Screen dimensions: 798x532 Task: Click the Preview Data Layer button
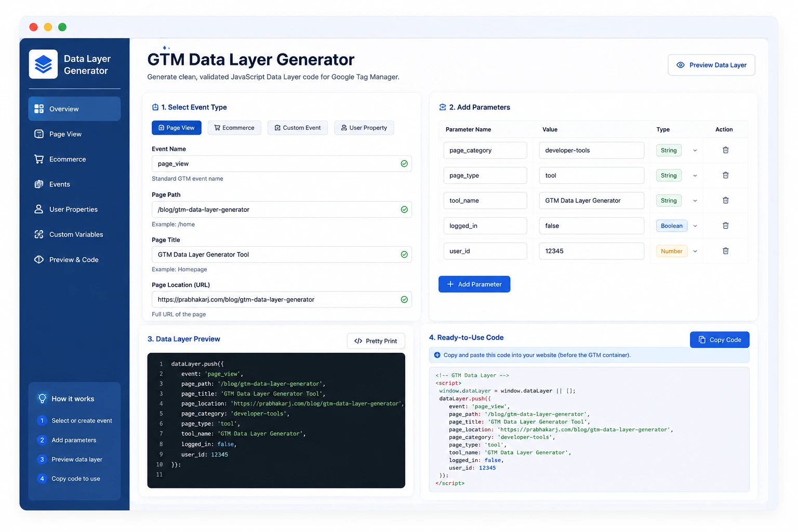pyautogui.click(x=711, y=65)
